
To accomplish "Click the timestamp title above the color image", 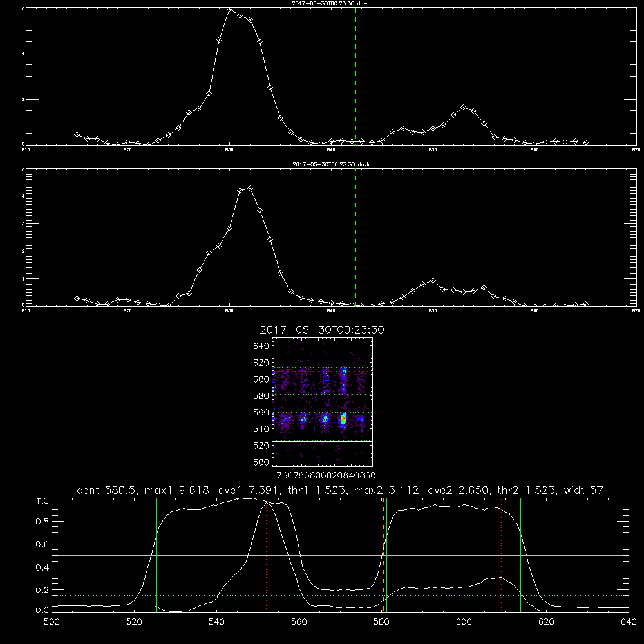I will [x=322, y=330].
